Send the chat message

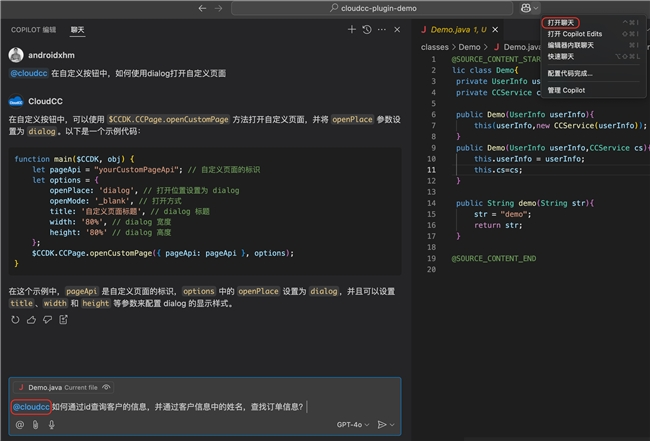(381, 425)
